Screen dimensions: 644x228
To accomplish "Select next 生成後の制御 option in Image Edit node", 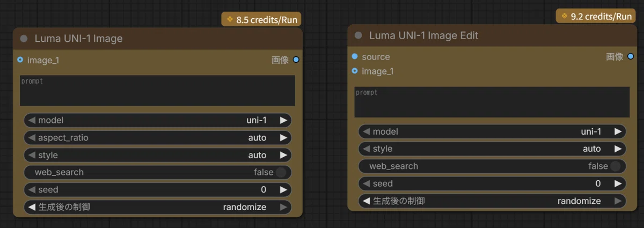I will click(x=618, y=201).
